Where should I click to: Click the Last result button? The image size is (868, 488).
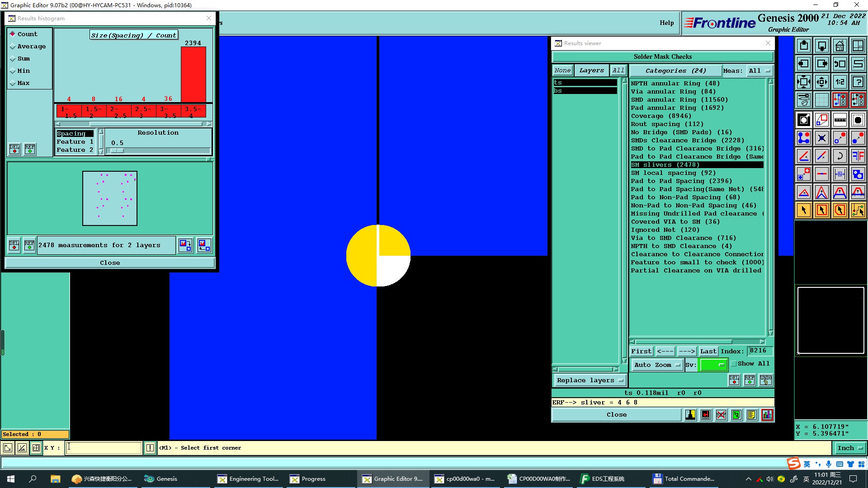point(708,352)
